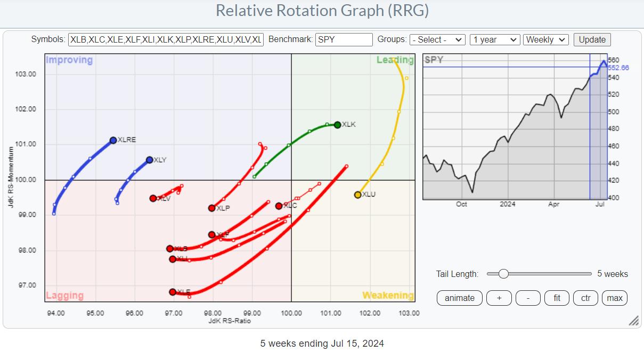The width and height of the screenshot is (644, 351).
Task: Zoom out with the minus button
Action: pos(528,298)
